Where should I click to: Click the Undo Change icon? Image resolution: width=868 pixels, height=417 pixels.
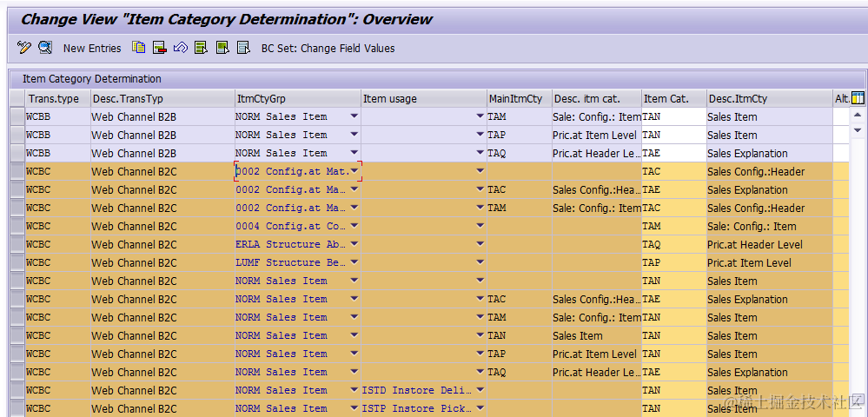click(181, 48)
